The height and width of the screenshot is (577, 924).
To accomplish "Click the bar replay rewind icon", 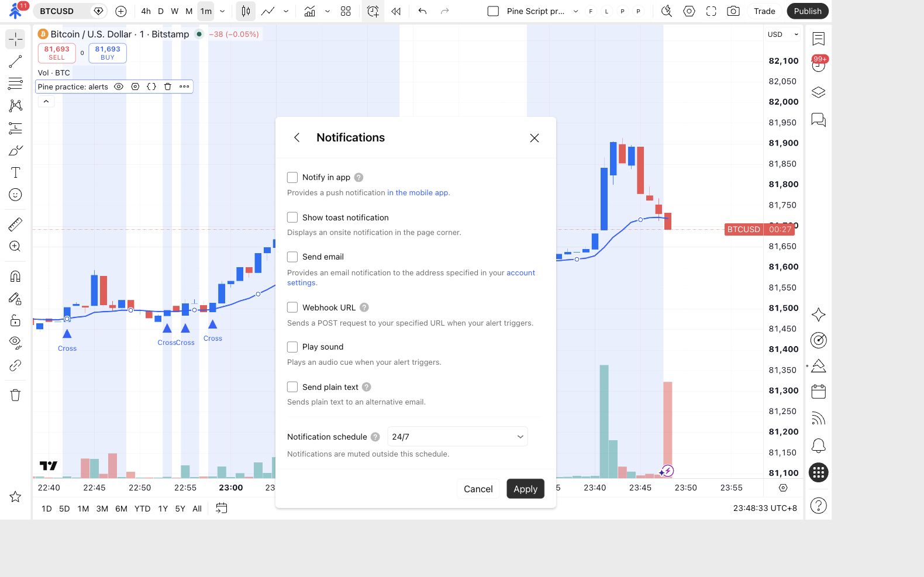I will [x=396, y=11].
